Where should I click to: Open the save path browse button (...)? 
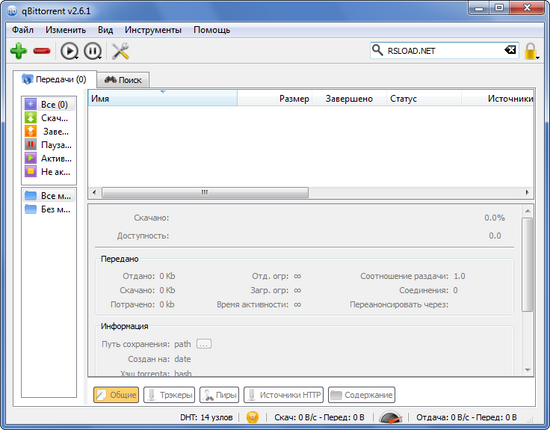(204, 344)
